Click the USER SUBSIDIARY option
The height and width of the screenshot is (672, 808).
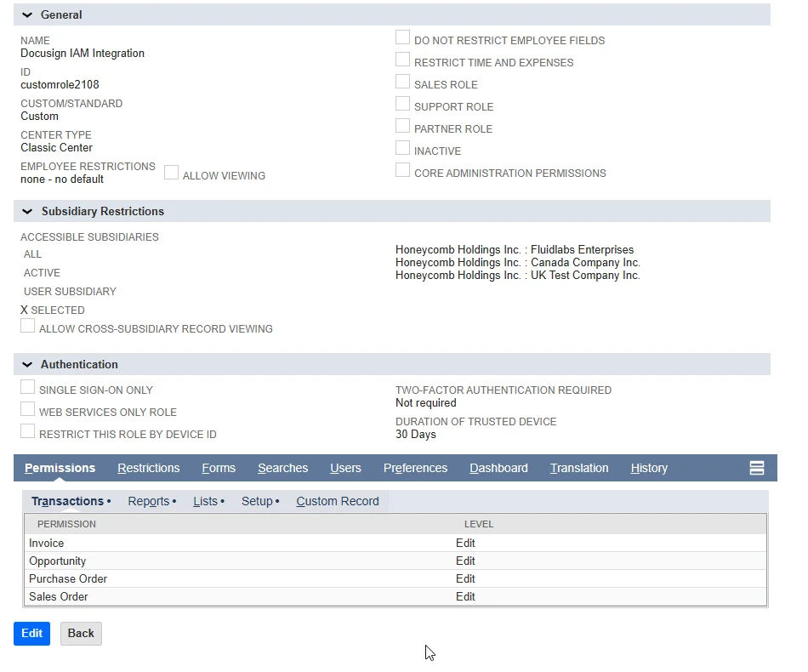(x=70, y=292)
